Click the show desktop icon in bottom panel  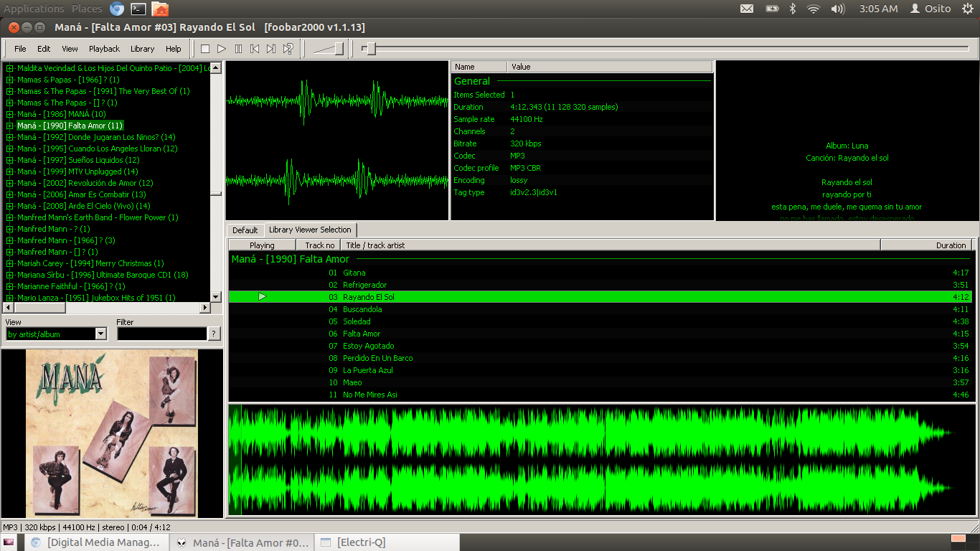(9, 542)
